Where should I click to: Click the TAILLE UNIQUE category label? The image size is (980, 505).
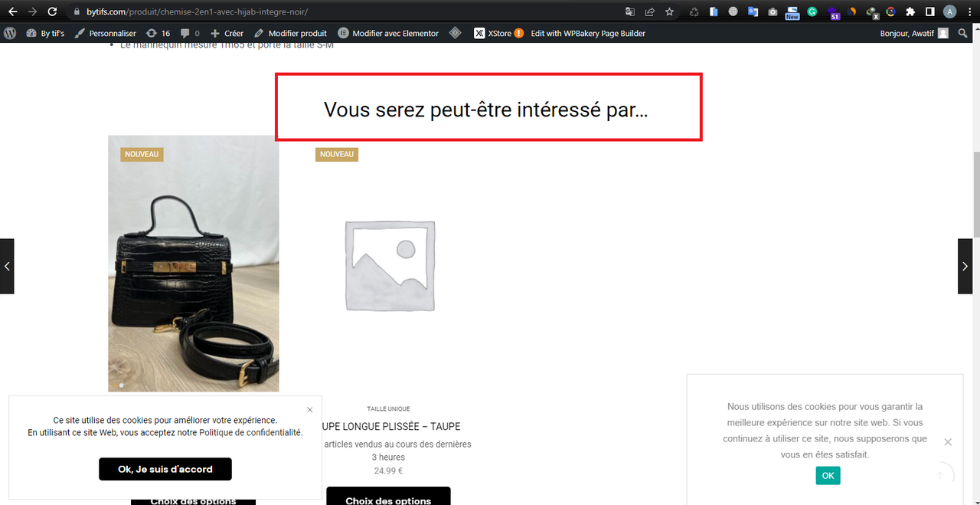[x=388, y=409]
